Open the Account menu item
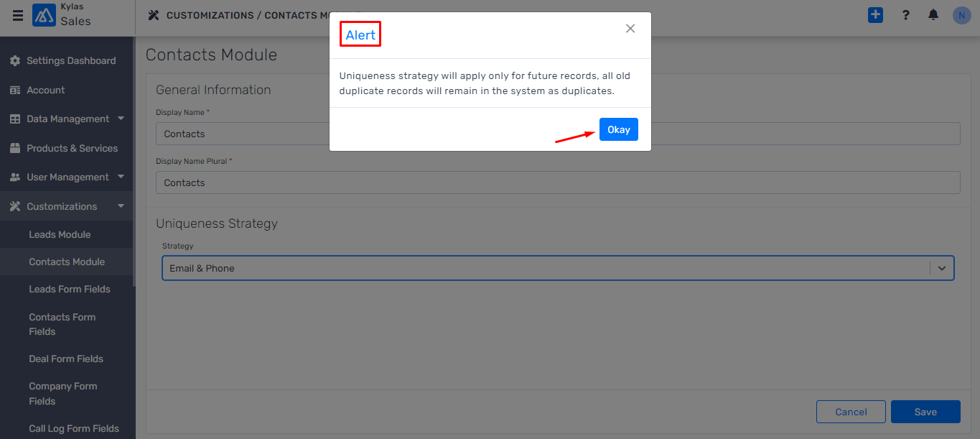Image resolution: width=980 pixels, height=439 pixels. 46,90
